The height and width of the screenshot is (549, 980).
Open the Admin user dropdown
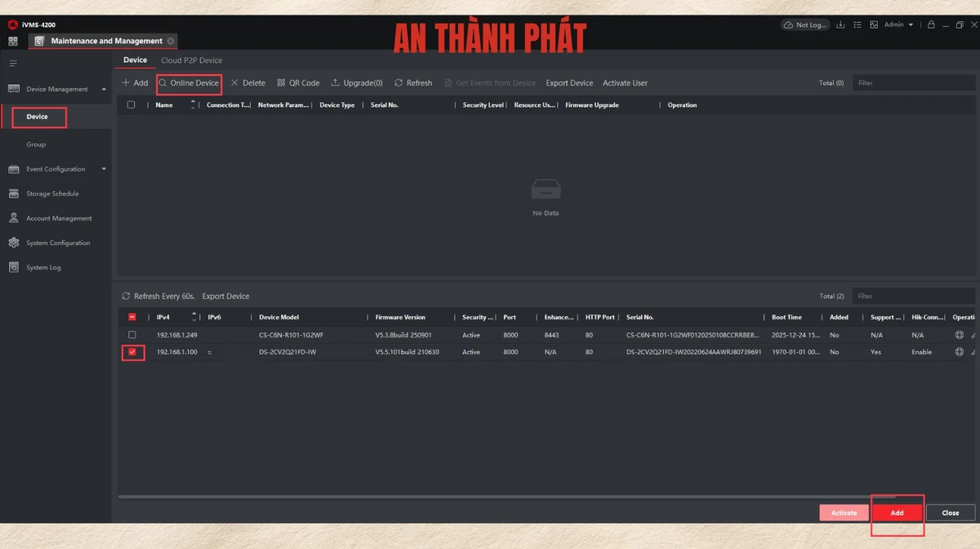click(x=898, y=25)
